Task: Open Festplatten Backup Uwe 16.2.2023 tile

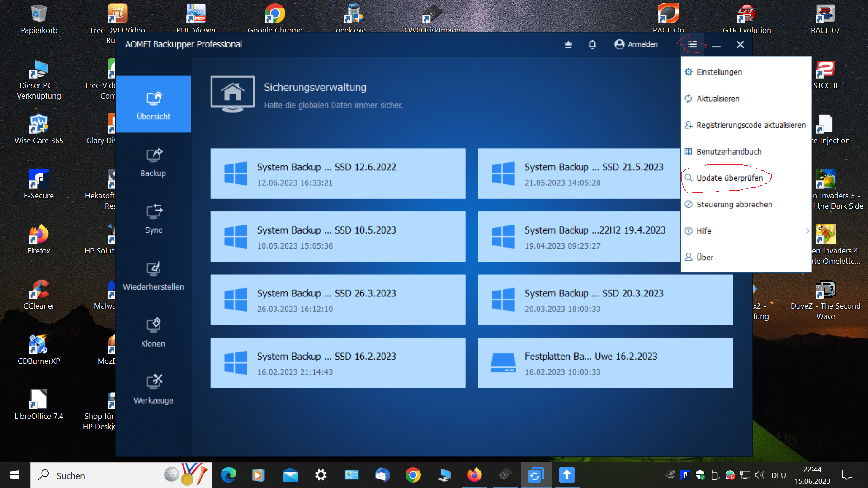Action: pyautogui.click(x=605, y=363)
